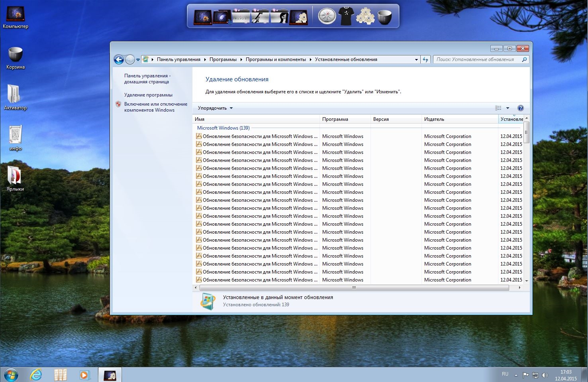Open the dock folder with Japanese text
This screenshot has height=382, width=588.
tap(241, 17)
